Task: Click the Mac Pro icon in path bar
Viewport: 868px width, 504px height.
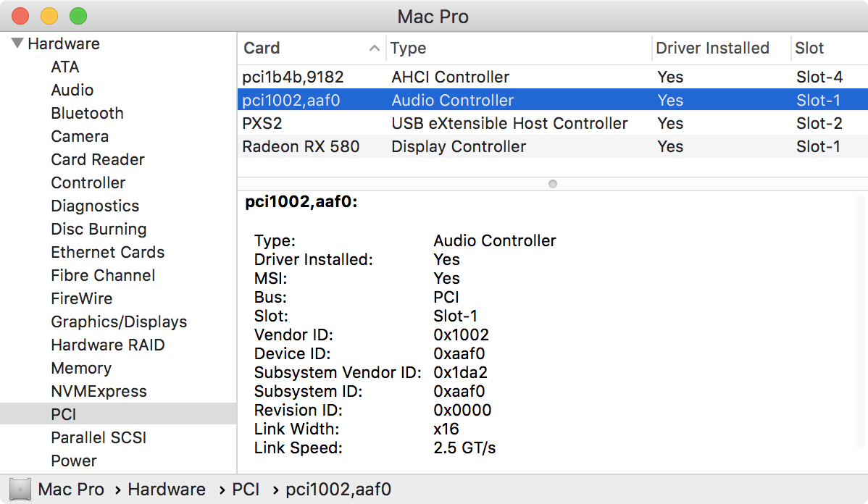Action: (x=20, y=490)
